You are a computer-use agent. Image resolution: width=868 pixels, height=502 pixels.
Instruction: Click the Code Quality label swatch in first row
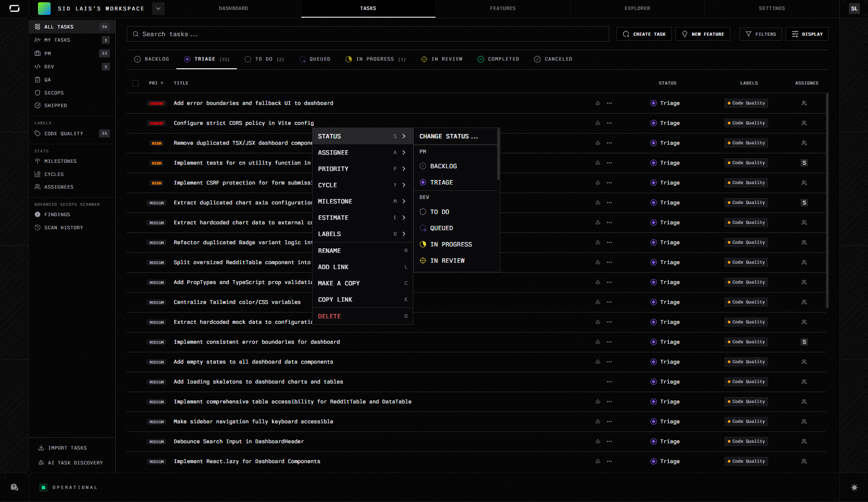(x=746, y=103)
